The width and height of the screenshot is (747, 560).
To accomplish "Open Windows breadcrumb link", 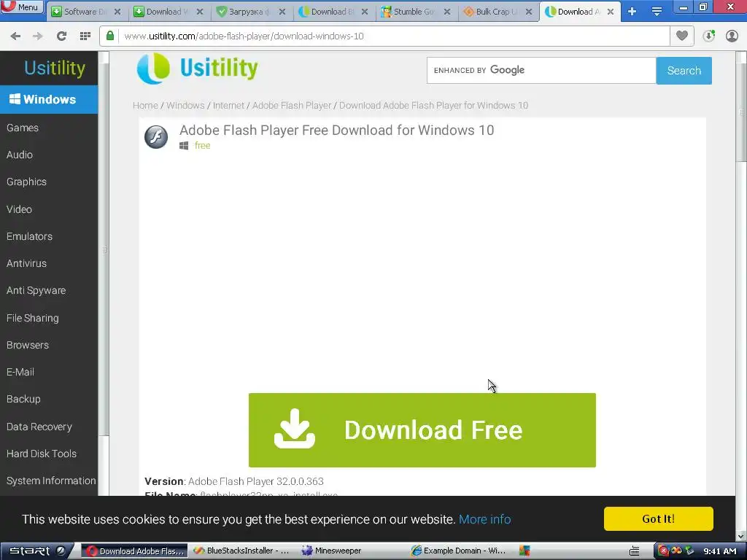I will tap(185, 105).
